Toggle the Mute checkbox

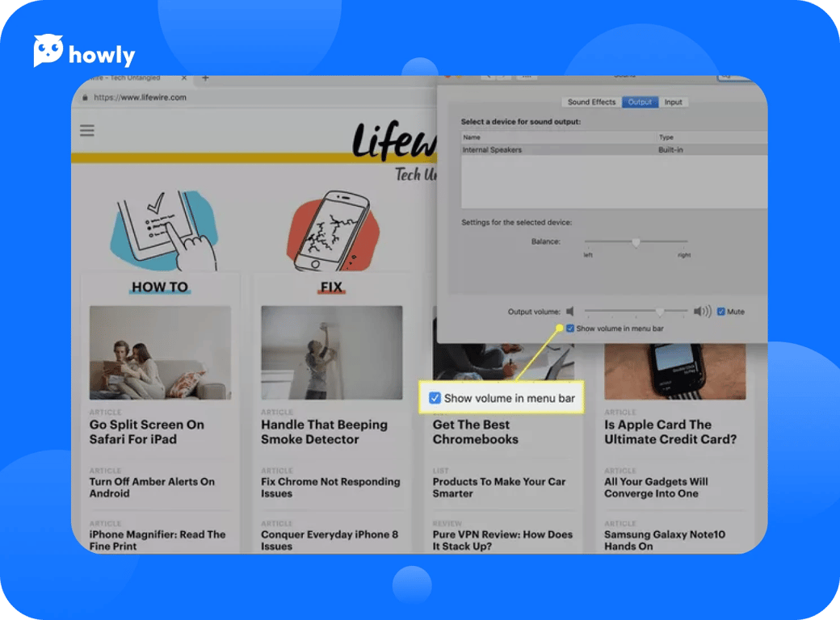[721, 312]
